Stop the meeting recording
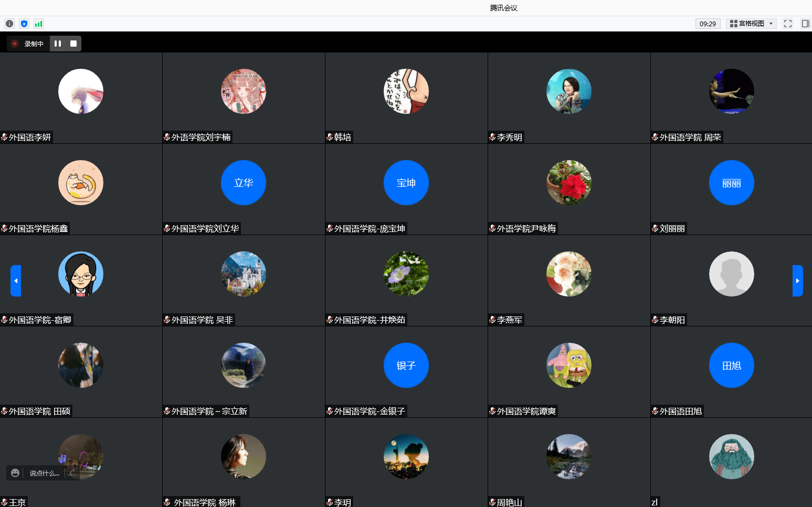 pyautogui.click(x=73, y=44)
